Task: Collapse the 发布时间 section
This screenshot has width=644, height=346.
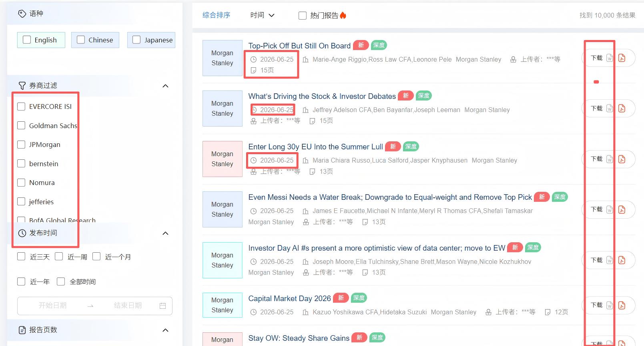Action: click(165, 233)
